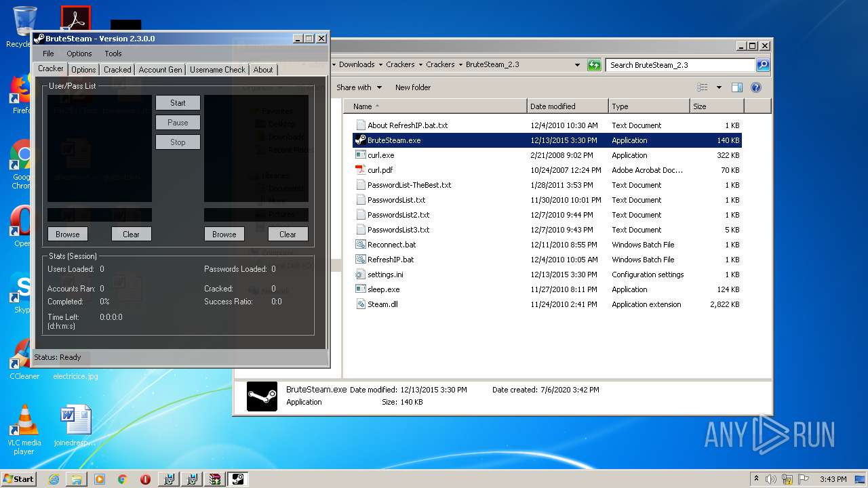Open the Options menu in BruteSteam menu bar
Image resolution: width=868 pixels, height=488 pixels.
[79, 54]
